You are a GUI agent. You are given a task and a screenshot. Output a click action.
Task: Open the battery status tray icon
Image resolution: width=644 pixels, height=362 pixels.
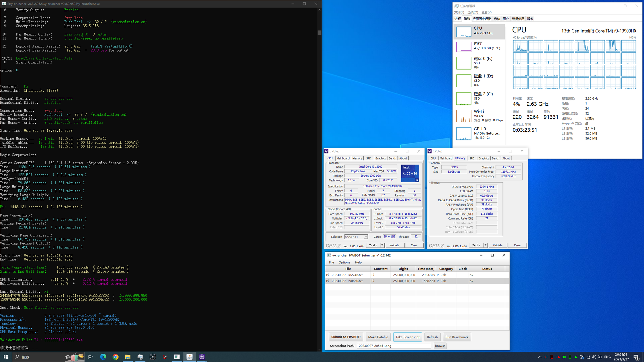tap(600, 357)
